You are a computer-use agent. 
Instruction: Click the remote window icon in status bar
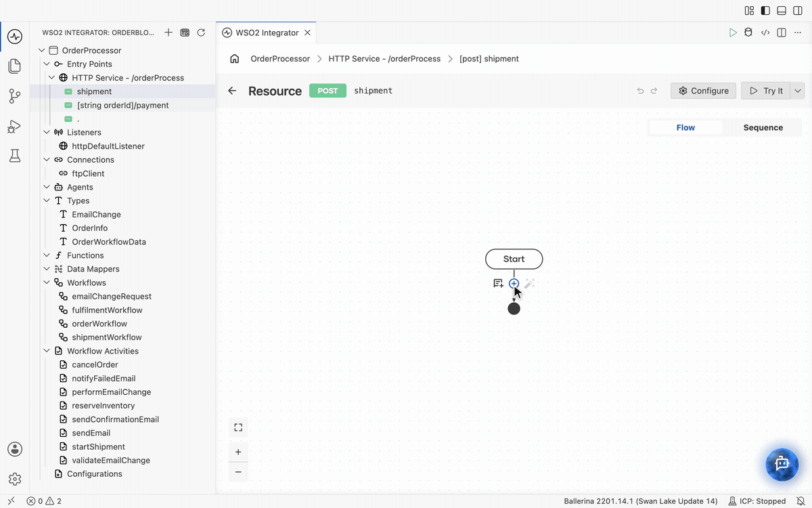(x=11, y=501)
